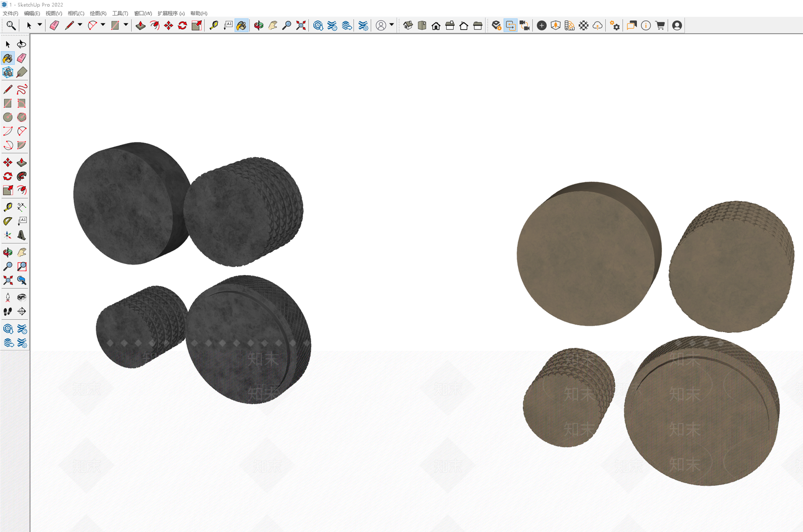Open the 扩展程序(x) menu
803x532 pixels.
point(171,13)
